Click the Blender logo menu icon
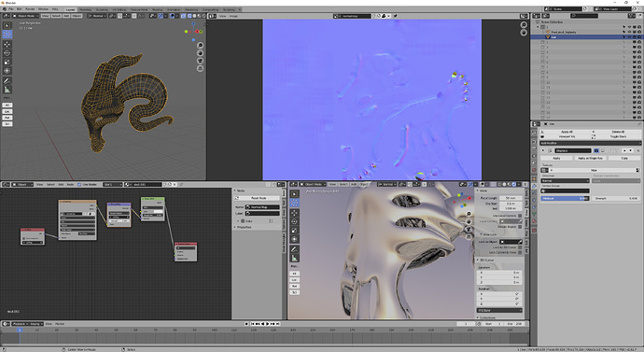 tap(4, 8)
